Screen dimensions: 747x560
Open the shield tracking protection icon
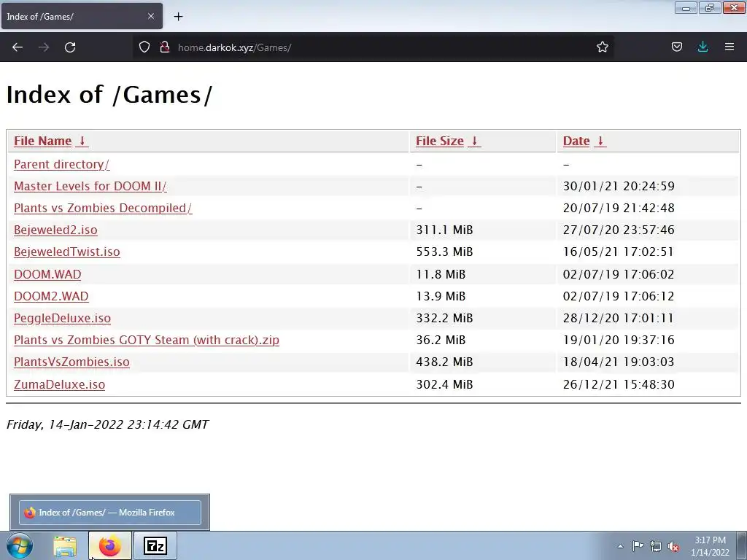coord(144,47)
